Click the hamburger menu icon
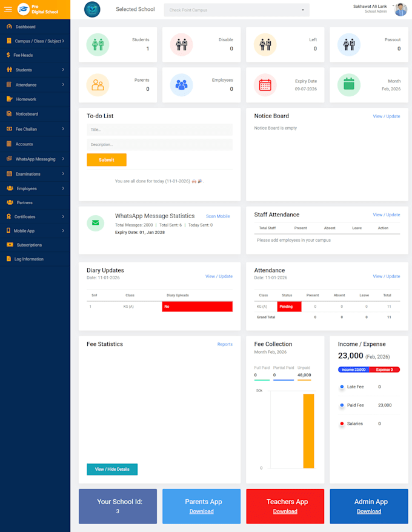 8,10
